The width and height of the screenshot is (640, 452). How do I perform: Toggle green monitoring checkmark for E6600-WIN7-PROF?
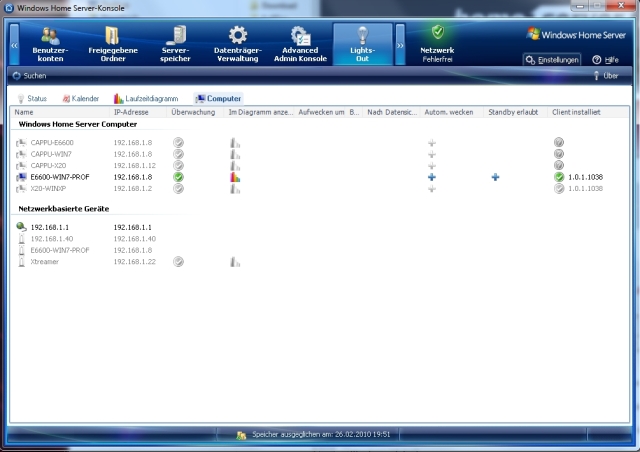coord(178,177)
